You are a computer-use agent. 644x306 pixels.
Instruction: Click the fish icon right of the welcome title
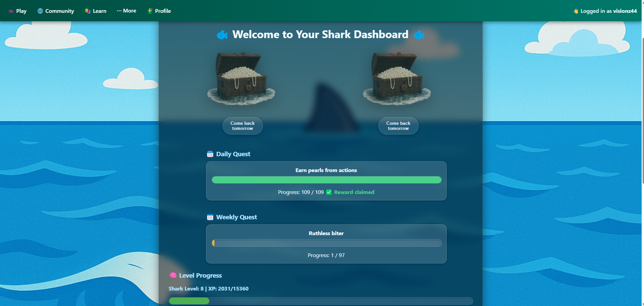coord(419,35)
